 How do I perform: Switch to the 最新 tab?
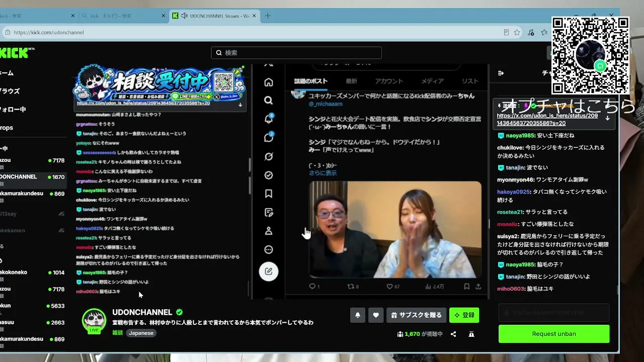coord(351,81)
